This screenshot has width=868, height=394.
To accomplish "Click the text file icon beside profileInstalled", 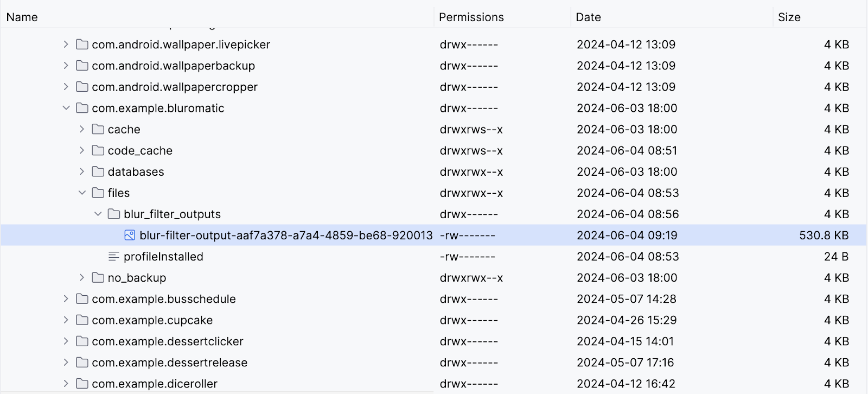I will 114,256.
